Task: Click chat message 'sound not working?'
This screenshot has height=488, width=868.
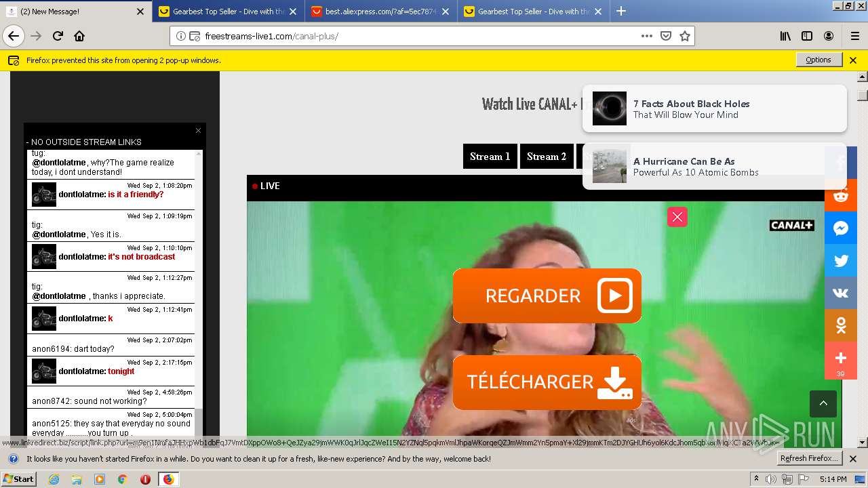Action: tap(110, 401)
